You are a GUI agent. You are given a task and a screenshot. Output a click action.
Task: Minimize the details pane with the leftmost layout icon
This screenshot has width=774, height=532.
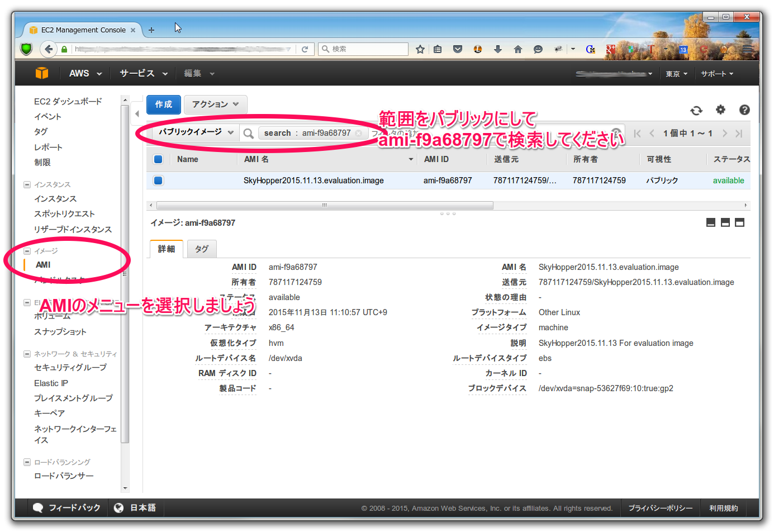coord(711,222)
